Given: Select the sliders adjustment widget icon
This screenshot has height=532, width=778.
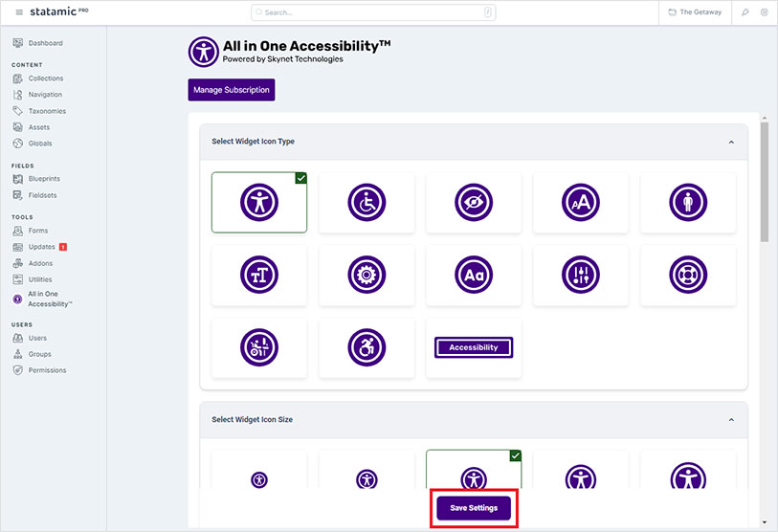Looking at the screenshot, I should [x=581, y=275].
